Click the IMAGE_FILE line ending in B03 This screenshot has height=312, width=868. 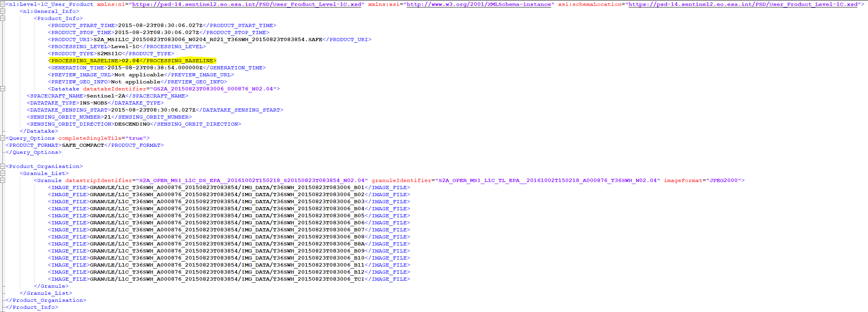click(229, 202)
